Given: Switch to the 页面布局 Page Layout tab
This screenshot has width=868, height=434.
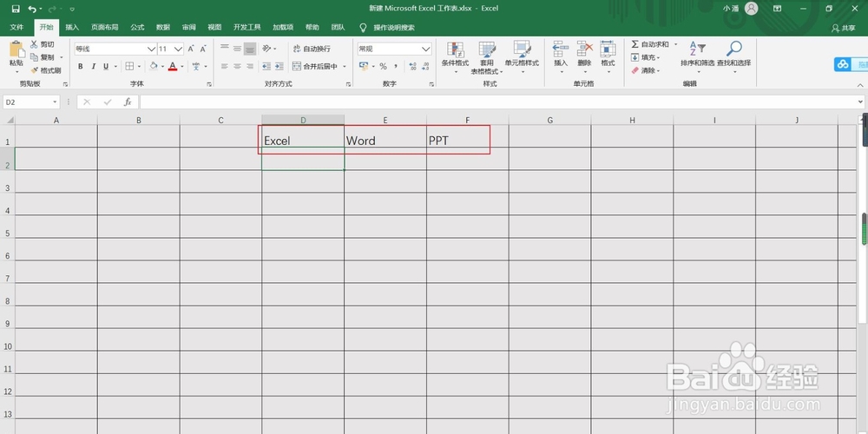Looking at the screenshot, I should click(x=105, y=27).
